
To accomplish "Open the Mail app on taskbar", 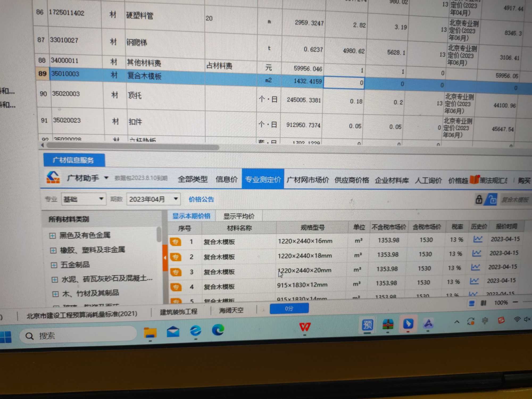I will tap(173, 331).
